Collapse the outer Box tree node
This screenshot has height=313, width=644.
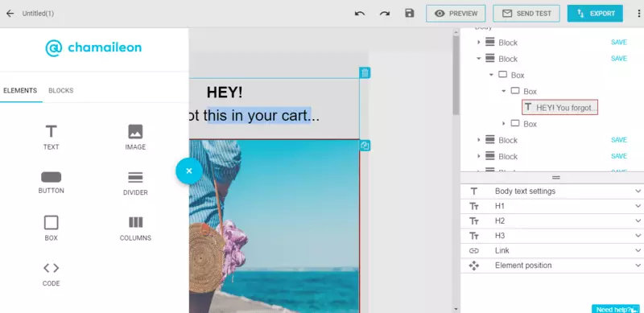(491, 75)
